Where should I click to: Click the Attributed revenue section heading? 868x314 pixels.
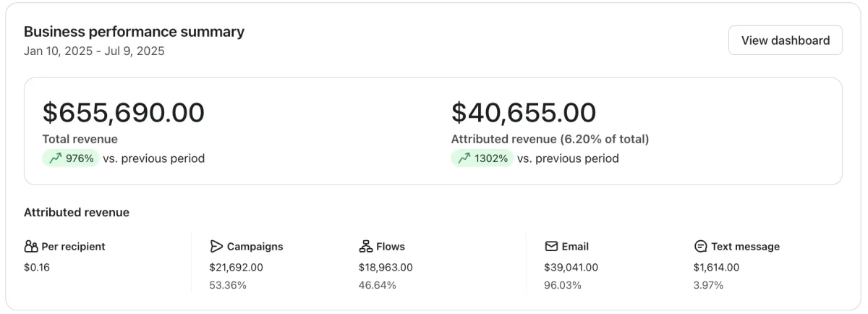(77, 213)
